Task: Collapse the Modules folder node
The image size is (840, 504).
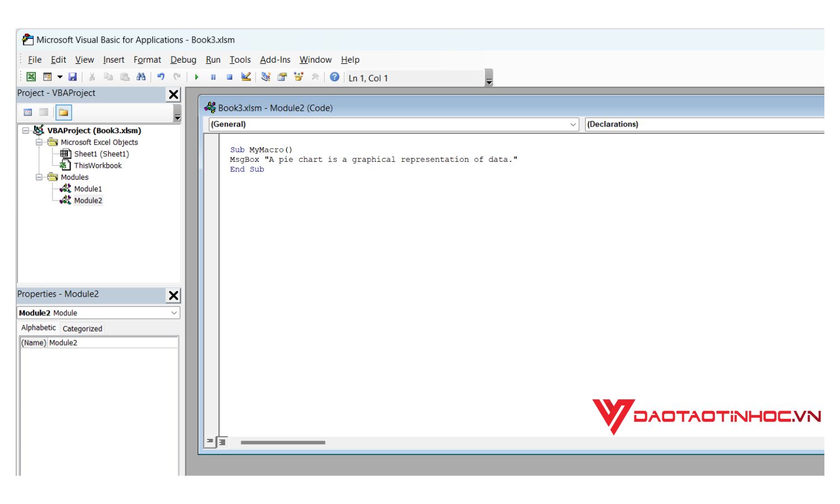Action: click(x=39, y=177)
